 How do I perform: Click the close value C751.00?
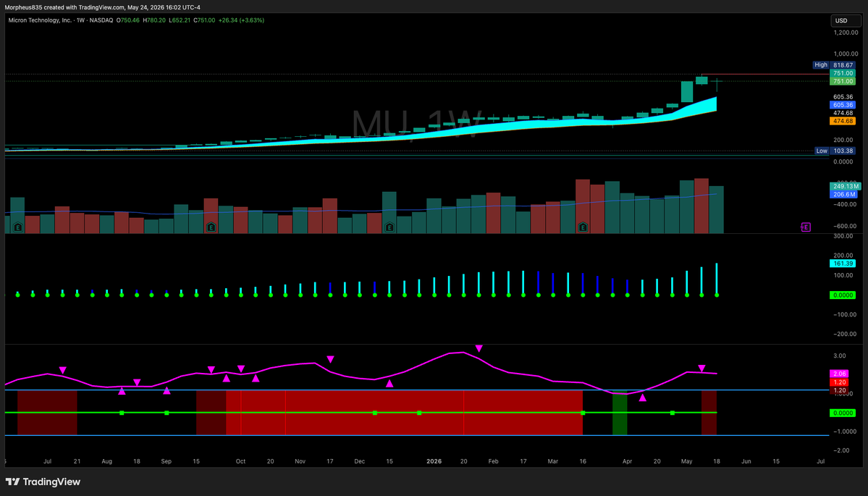tap(204, 20)
